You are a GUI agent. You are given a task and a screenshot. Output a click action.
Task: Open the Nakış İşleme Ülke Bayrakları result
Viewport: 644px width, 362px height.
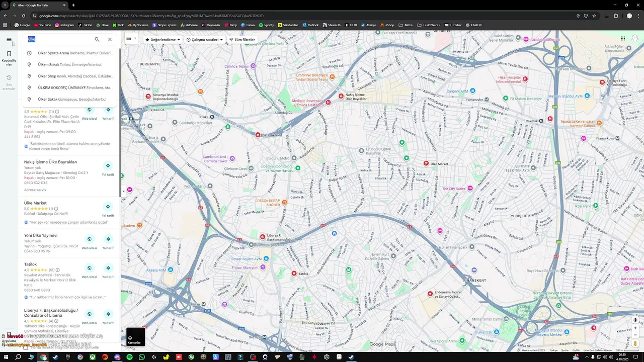tap(50, 162)
